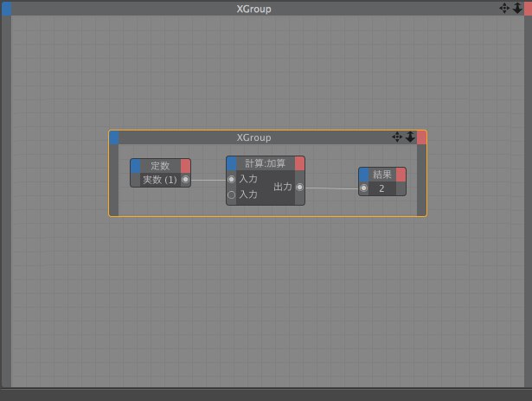
Task: Select the 定数 node title
Action: (160, 166)
